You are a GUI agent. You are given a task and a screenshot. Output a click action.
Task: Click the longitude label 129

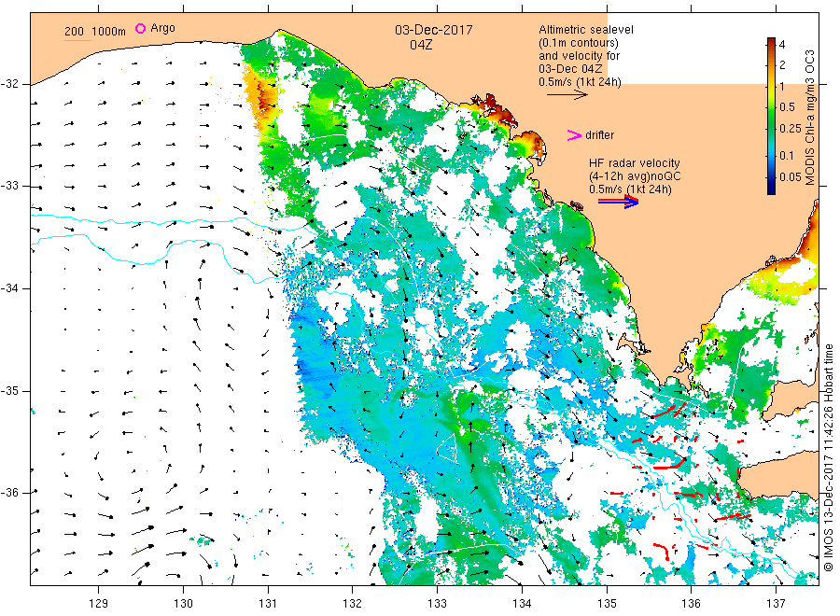tap(99, 604)
